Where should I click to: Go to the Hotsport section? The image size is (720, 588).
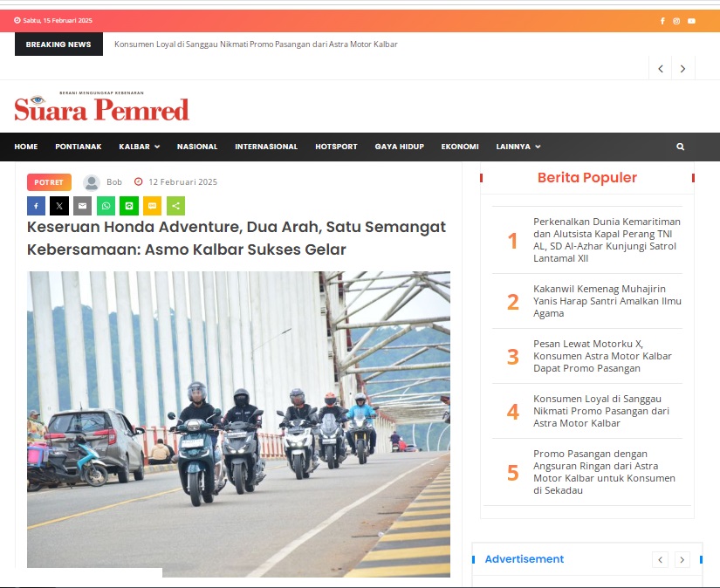click(x=336, y=147)
